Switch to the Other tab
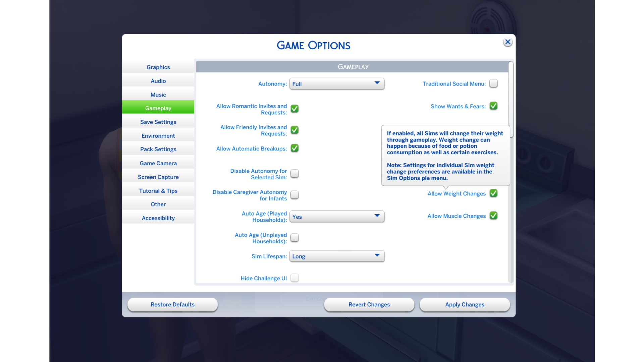This screenshot has width=644, height=362. [x=158, y=204]
